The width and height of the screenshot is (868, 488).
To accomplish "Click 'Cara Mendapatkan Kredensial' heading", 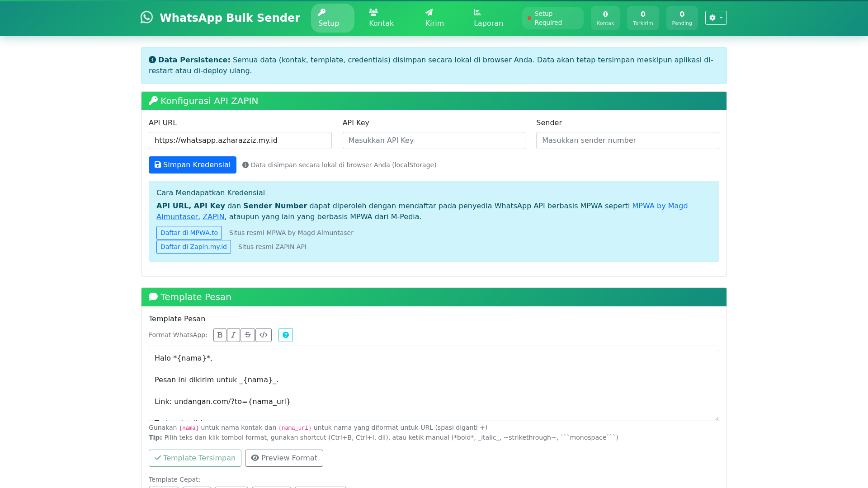I will (211, 193).
